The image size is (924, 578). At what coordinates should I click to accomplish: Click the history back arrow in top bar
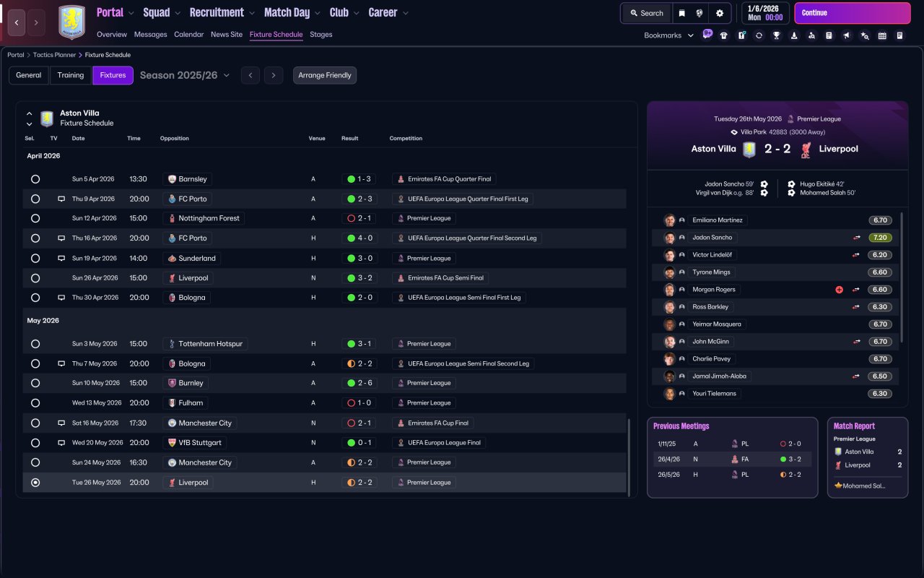pos(17,22)
